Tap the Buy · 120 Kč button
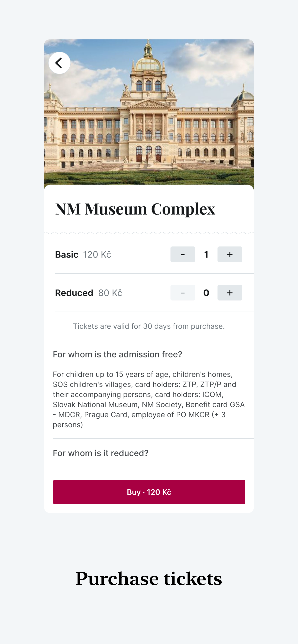 click(x=149, y=492)
